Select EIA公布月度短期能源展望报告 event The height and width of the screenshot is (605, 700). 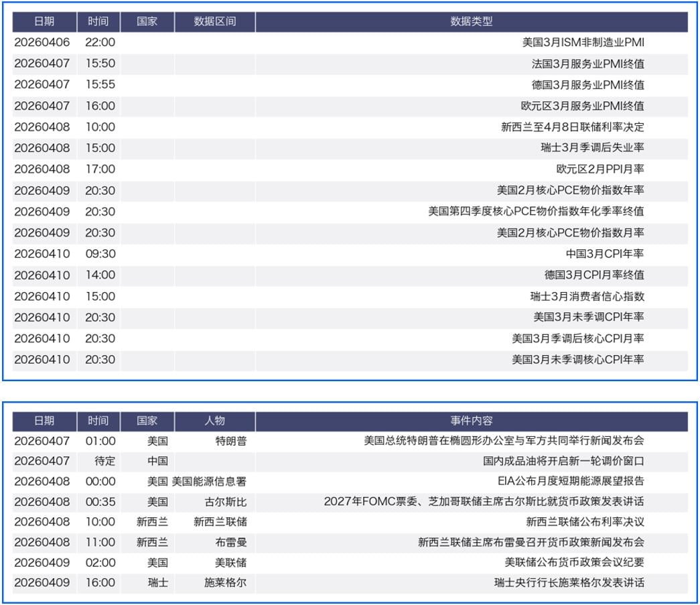[571, 482]
